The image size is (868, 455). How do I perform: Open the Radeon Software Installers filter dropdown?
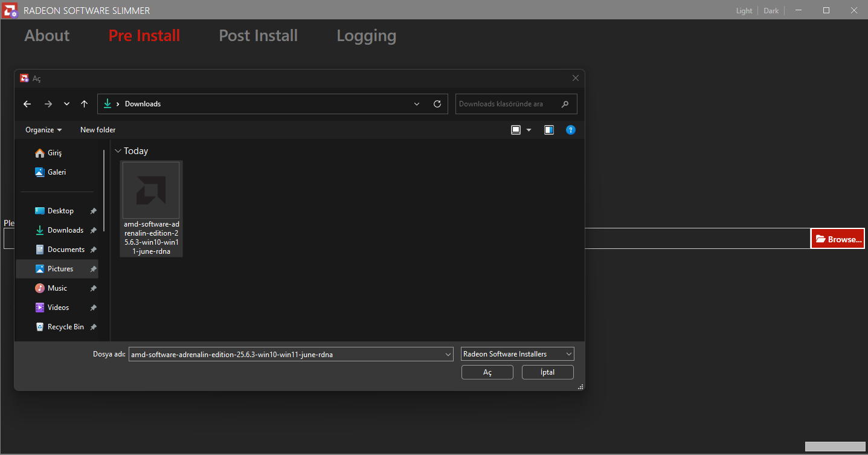point(518,354)
